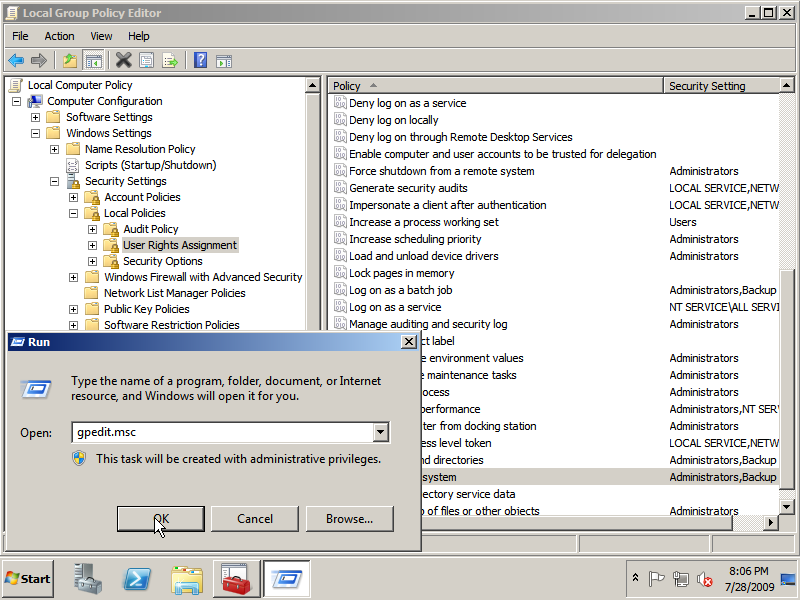Click the Show desktop icon beside clock

click(x=788, y=579)
